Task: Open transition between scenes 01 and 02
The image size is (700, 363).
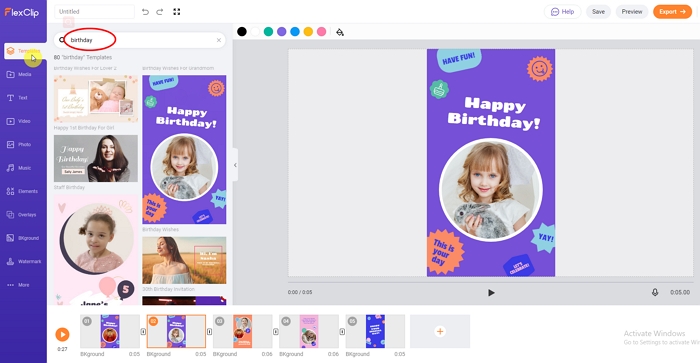Action: click(143, 332)
